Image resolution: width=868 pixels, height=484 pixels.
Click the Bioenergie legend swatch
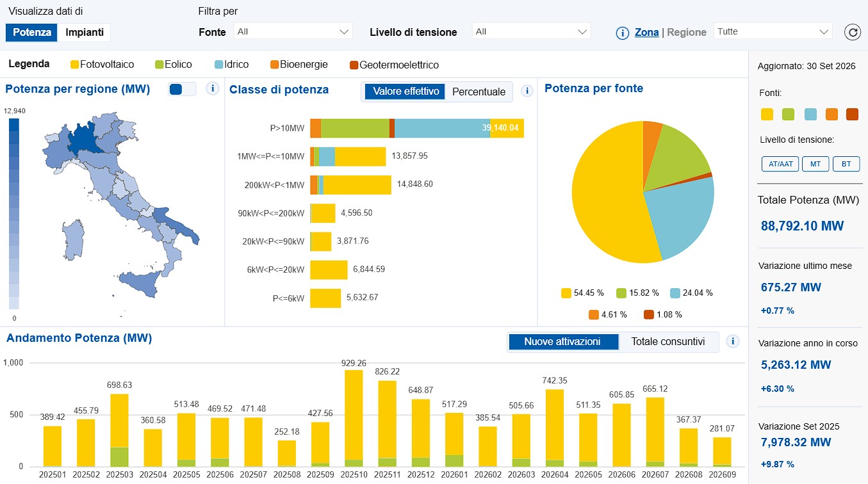tap(274, 65)
